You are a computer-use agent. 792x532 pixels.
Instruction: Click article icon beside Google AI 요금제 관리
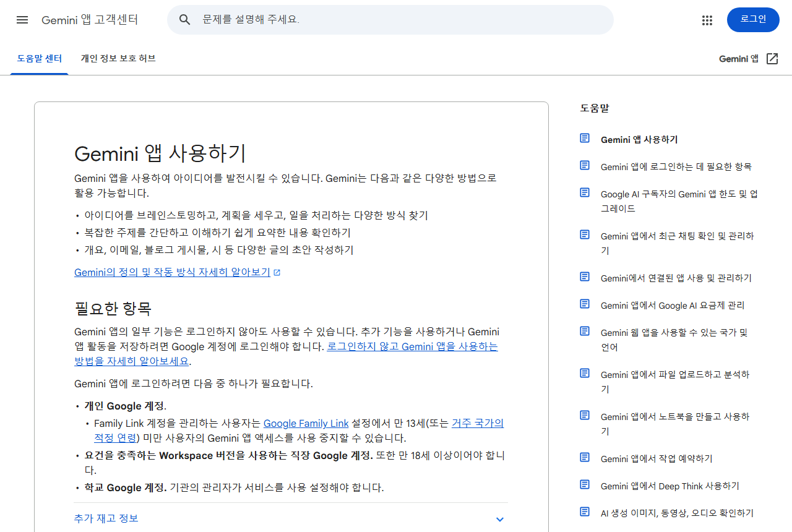click(585, 304)
